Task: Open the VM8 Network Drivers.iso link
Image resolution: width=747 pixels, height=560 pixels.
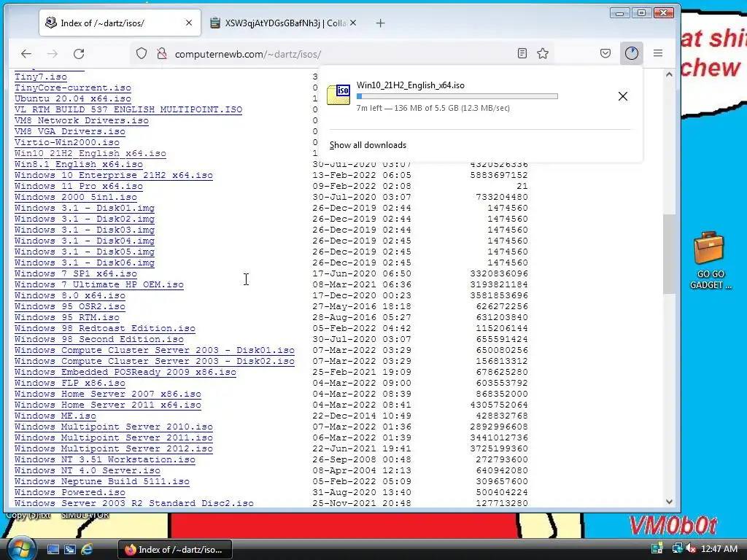Action: coord(82,120)
